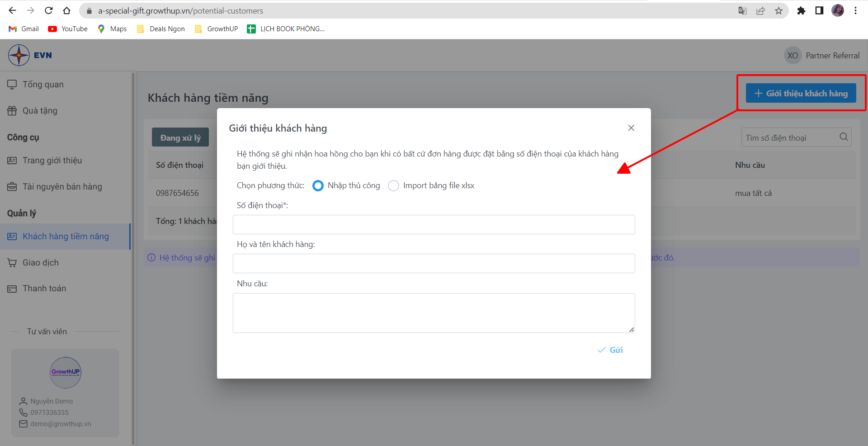This screenshot has height=446, width=868.
Task: Click the Họ và tên khách hàng field
Action: [x=434, y=264]
